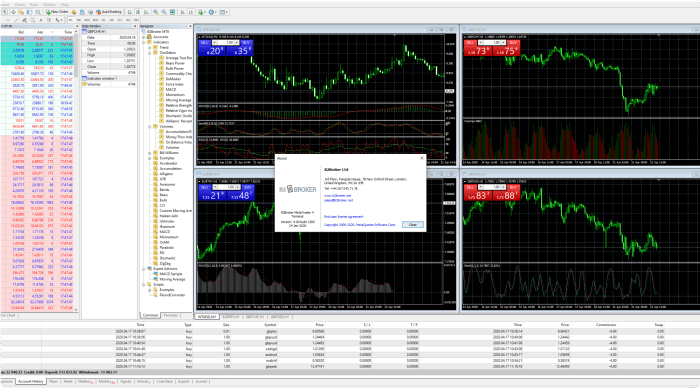Select the text label T tool
The height and width of the screenshot is (388, 700).
49,20
